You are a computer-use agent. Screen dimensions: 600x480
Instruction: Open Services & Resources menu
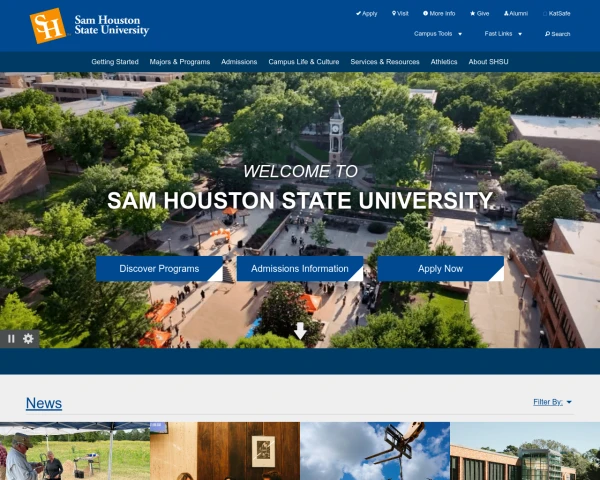click(385, 62)
